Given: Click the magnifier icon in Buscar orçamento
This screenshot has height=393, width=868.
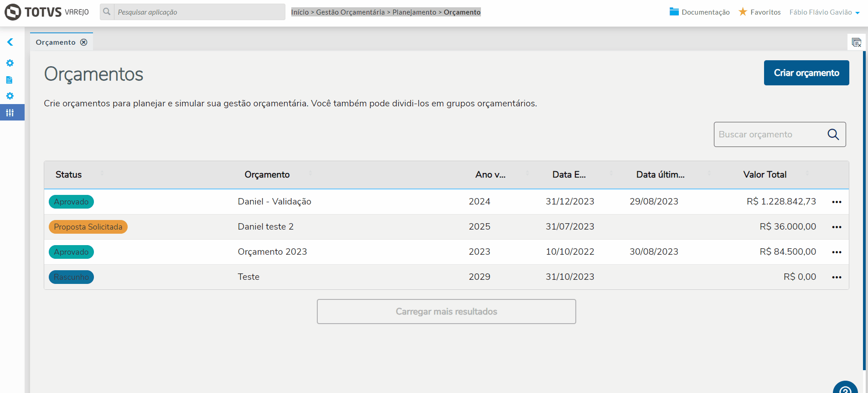Looking at the screenshot, I should (833, 134).
